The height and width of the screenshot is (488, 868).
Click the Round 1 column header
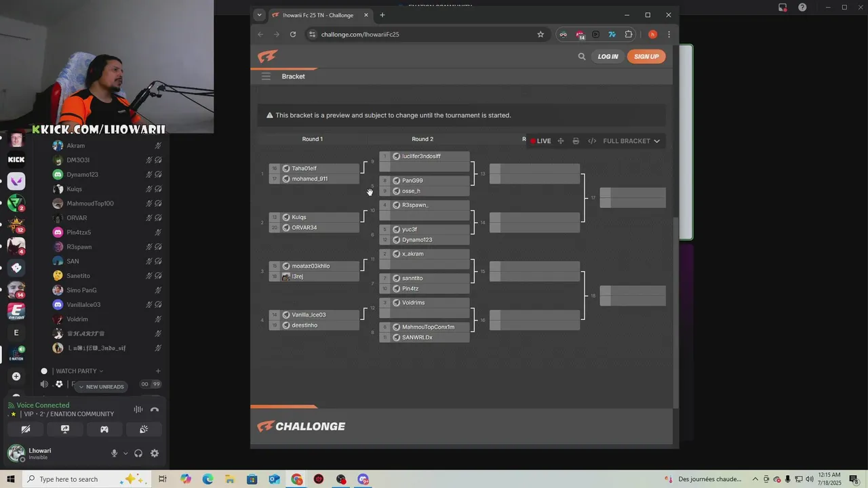312,139
